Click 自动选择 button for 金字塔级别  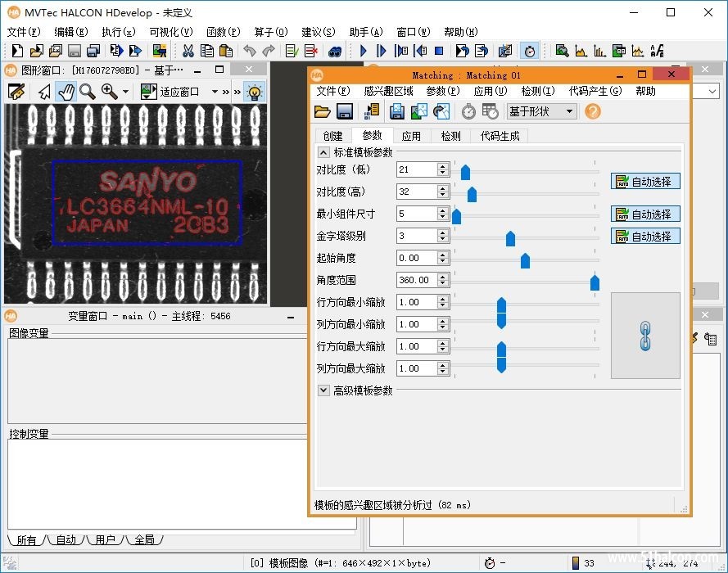point(645,237)
